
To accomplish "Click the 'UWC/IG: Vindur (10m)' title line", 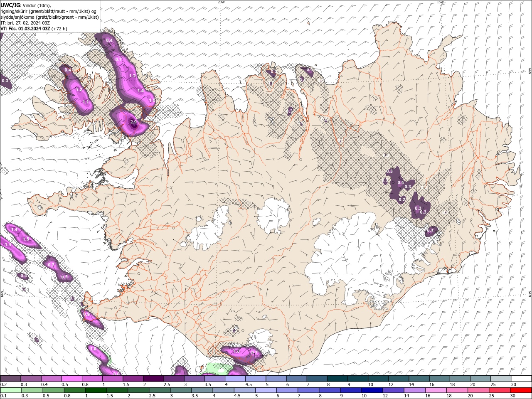I will coord(25,5).
